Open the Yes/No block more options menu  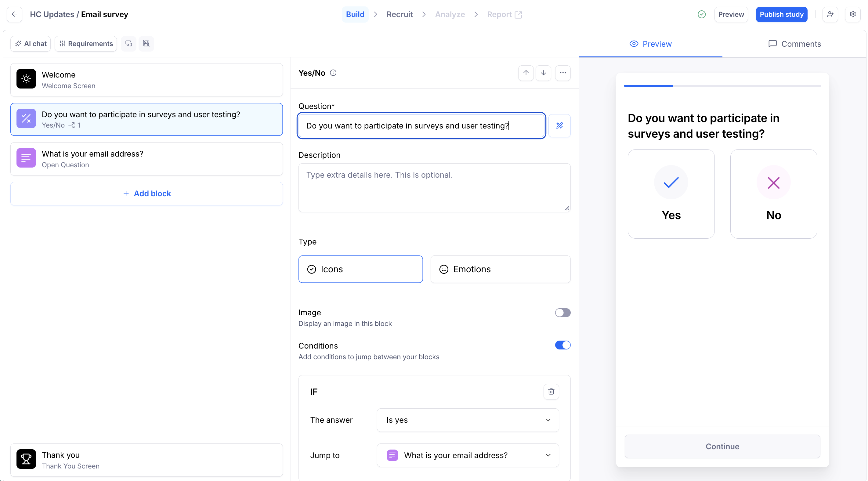(x=563, y=73)
